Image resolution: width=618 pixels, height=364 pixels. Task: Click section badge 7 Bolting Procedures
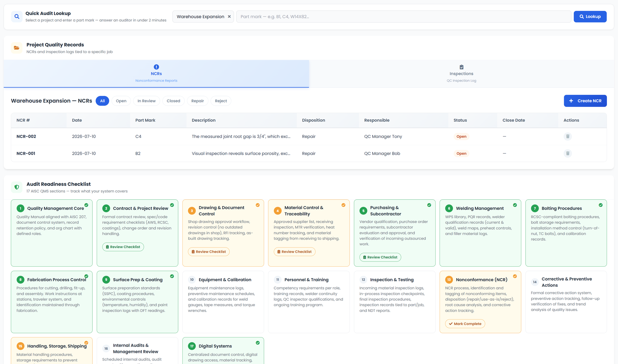535,208
